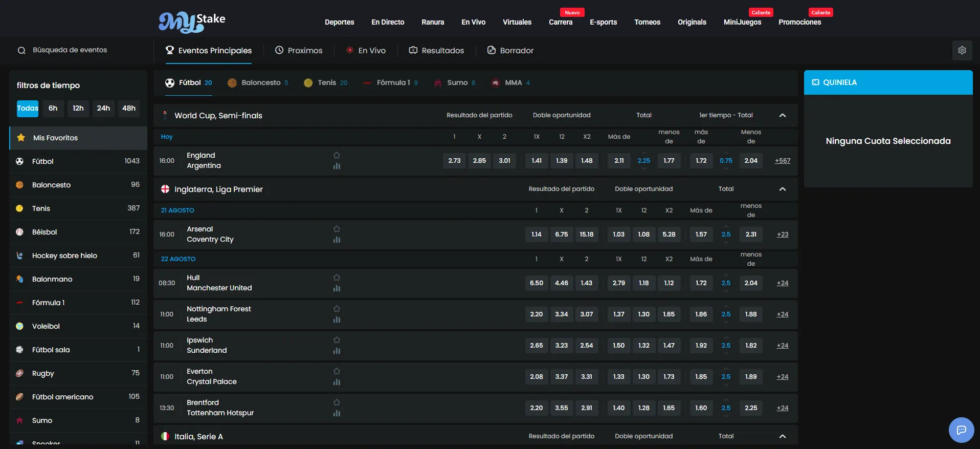Select the Todas time filter

click(x=28, y=108)
